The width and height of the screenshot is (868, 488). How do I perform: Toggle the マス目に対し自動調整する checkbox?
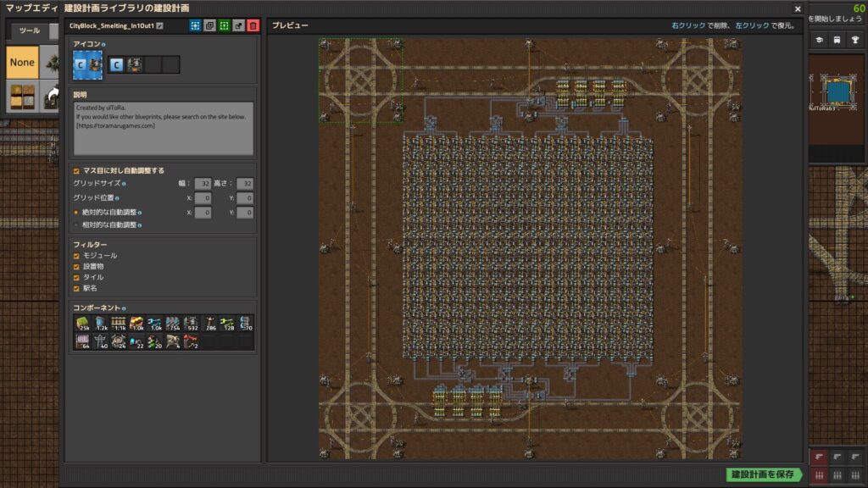(x=77, y=171)
